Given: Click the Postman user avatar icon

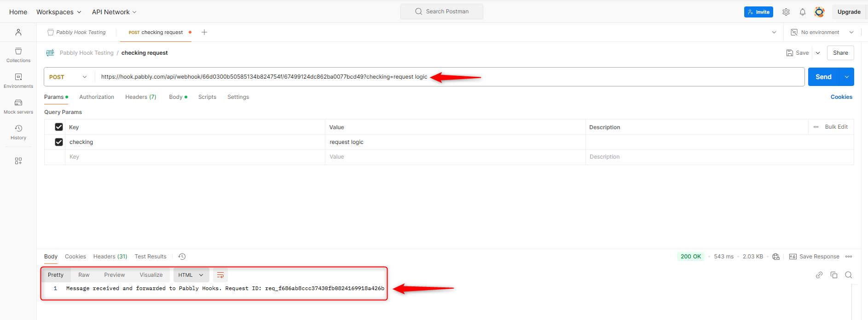Looking at the screenshot, I should (x=819, y=12).
